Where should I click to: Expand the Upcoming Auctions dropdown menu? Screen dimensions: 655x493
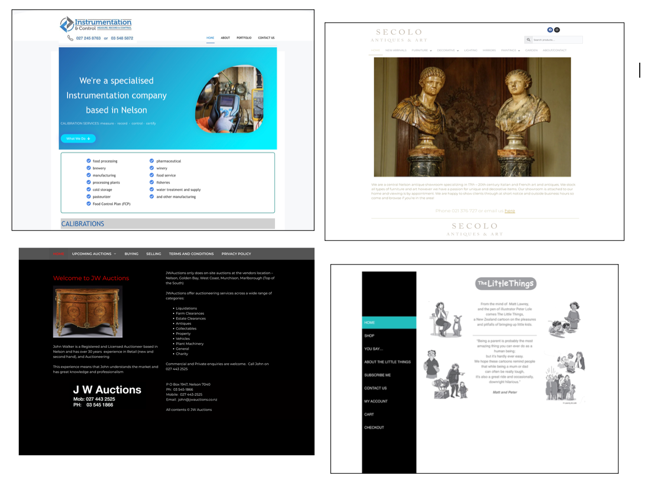point(94,254)
